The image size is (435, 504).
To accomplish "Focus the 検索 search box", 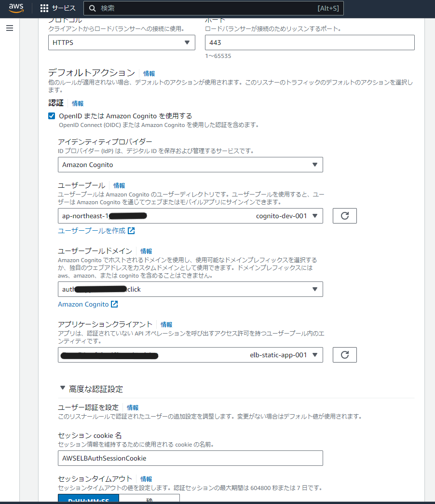I will 214,8.
